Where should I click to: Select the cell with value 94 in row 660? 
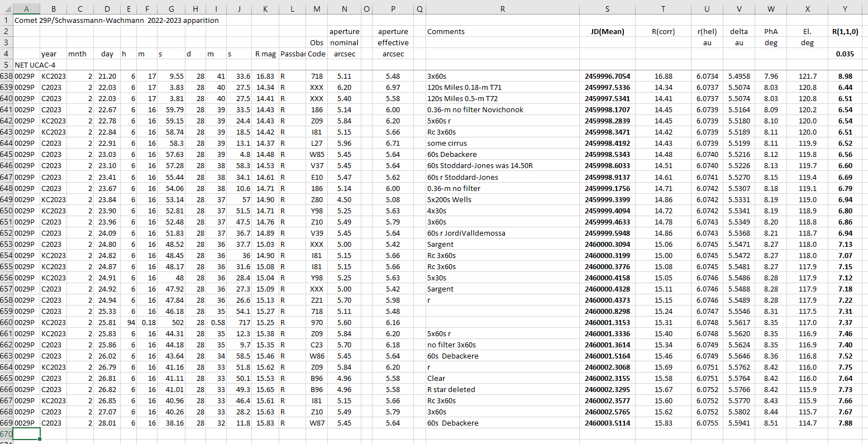click(129, 322)
